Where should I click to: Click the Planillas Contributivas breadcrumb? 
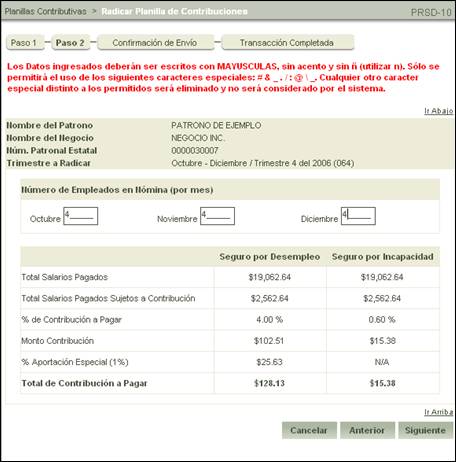(46, 11)
